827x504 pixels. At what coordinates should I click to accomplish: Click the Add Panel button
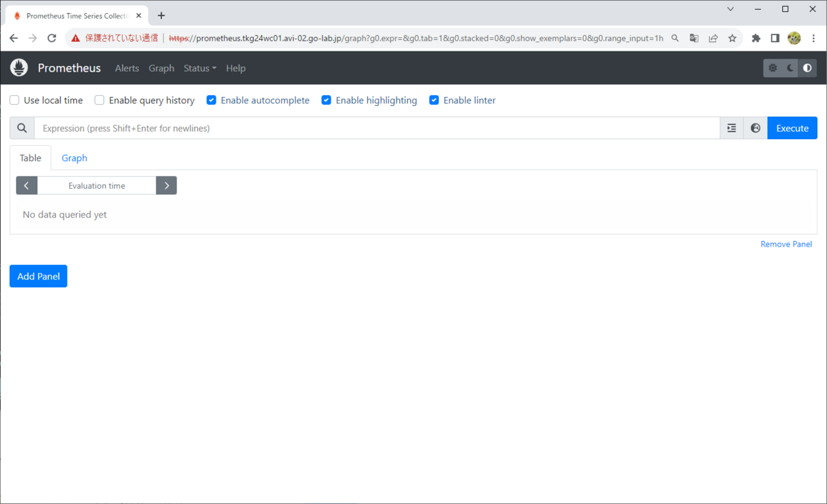pyautogui.click(x=39, y=276)
